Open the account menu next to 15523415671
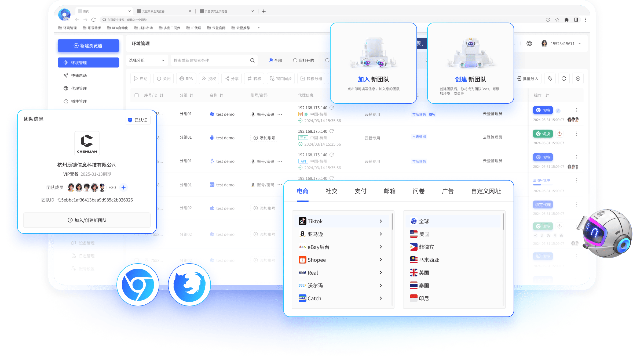This screenshot has width=644, height=360. click(x=580, y=44)
